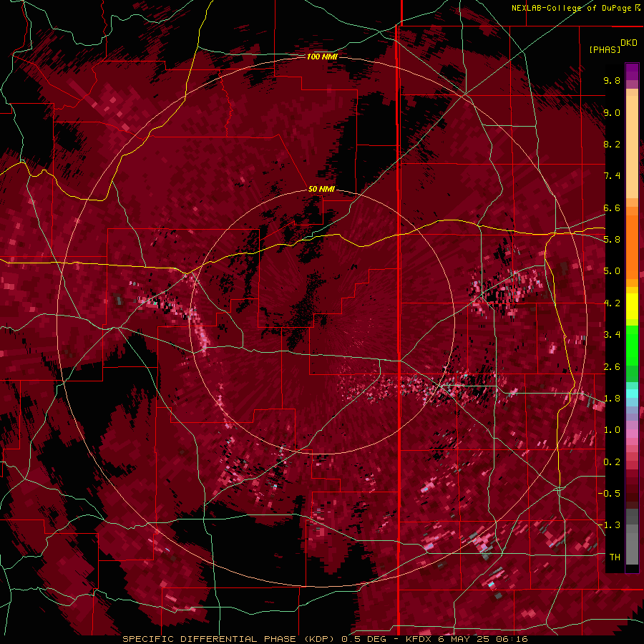The height and width of the screenshot is (644, 644).
Task: Select the 6.6 value on color scale
Action: pyautogui.click(x=612, y=208)
